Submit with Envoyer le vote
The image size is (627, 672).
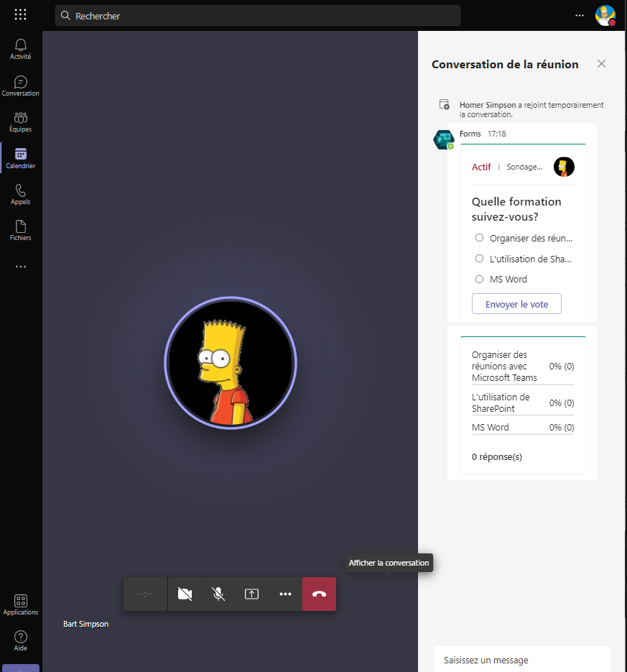click(516, 304)
